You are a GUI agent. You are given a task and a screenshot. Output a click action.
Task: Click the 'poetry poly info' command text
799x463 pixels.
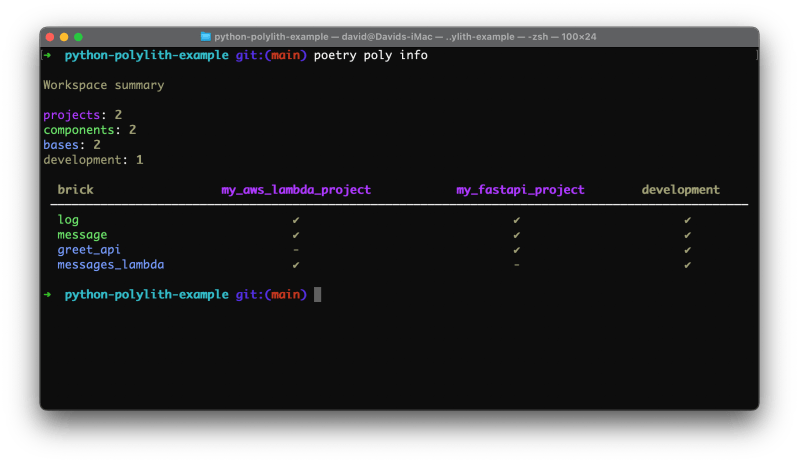pos(370,55)
